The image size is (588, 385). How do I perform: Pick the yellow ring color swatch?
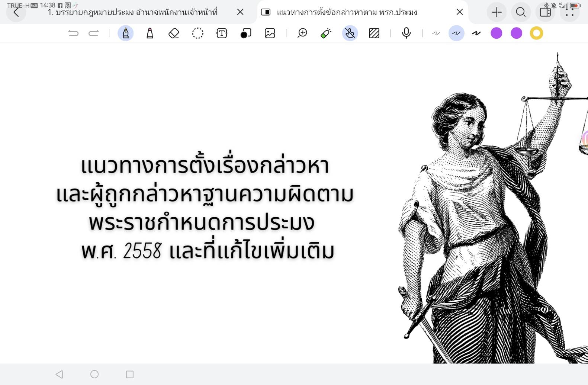coord(537,33)
